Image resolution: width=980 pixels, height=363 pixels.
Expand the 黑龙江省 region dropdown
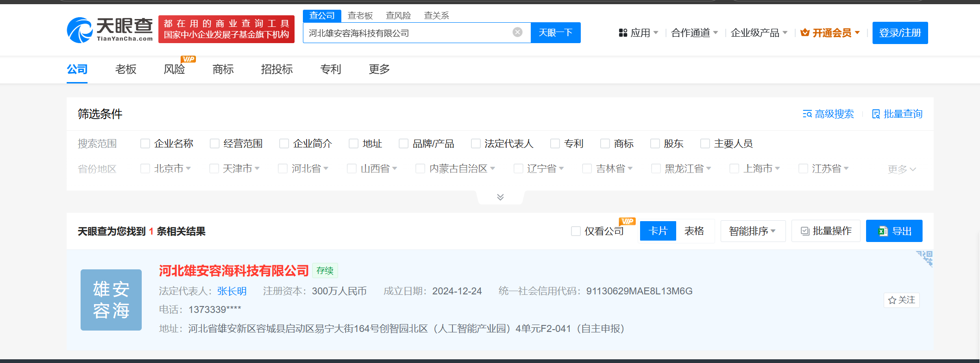[x=709, y=169]
